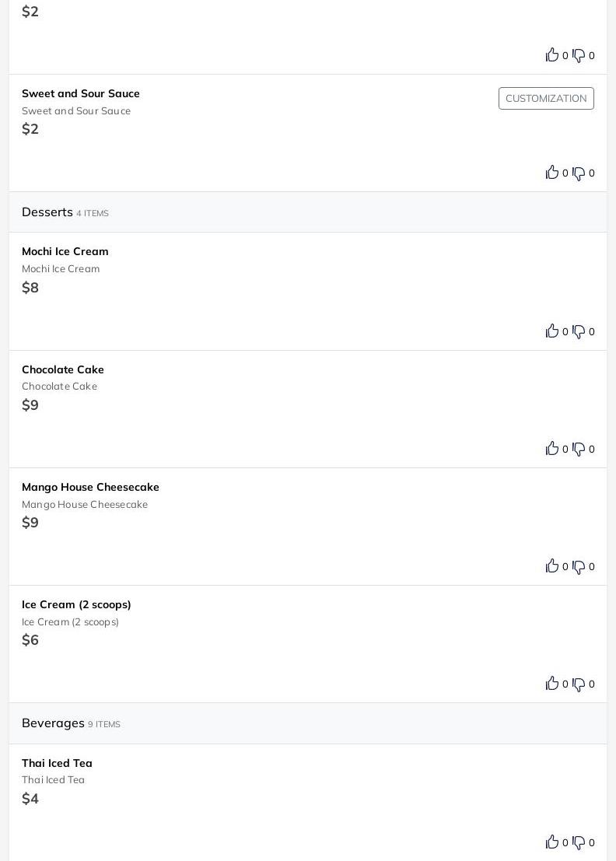Viewport: 616px width, 861px height.
Task: Downvote the Chocolate Cake dessert
Action: (x=579, y=450)
